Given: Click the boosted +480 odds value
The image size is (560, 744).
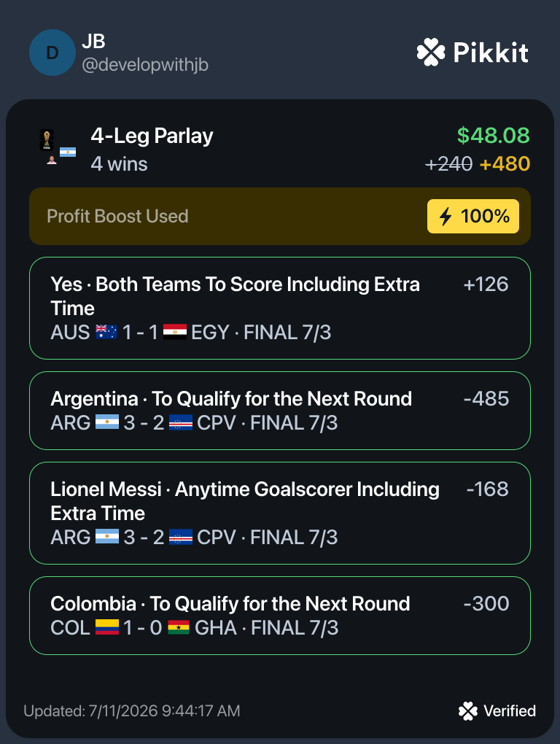Looking at the screenshot, I should coord(505,164).
